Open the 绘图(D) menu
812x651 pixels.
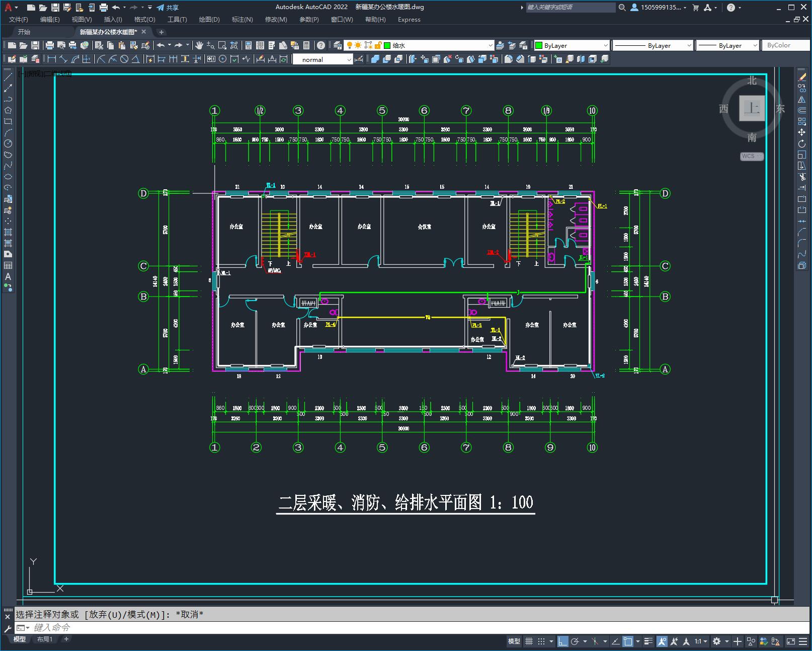click(209, 19)
